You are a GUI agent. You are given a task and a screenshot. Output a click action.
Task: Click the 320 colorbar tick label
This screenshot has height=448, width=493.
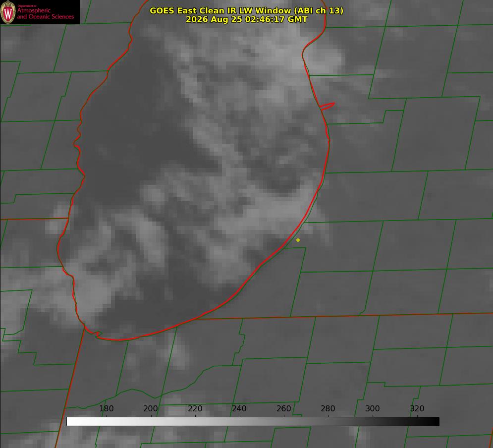(417, 408)
